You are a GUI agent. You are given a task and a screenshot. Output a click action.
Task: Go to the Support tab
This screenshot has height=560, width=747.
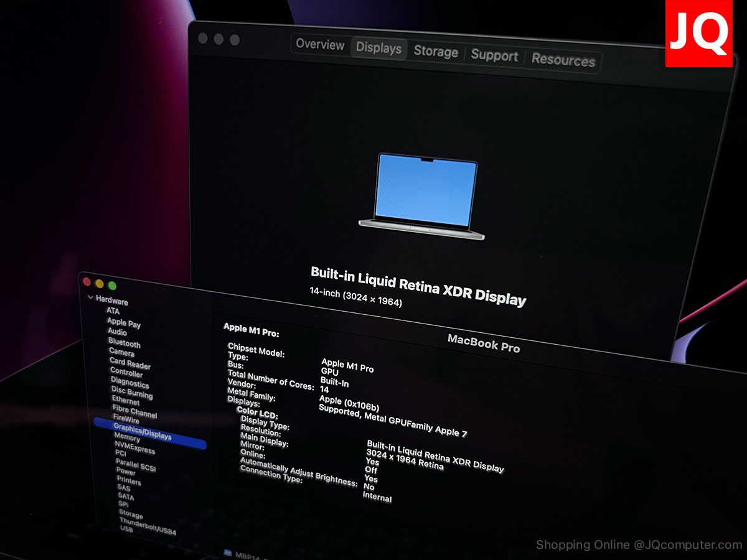tap(494, 55)
